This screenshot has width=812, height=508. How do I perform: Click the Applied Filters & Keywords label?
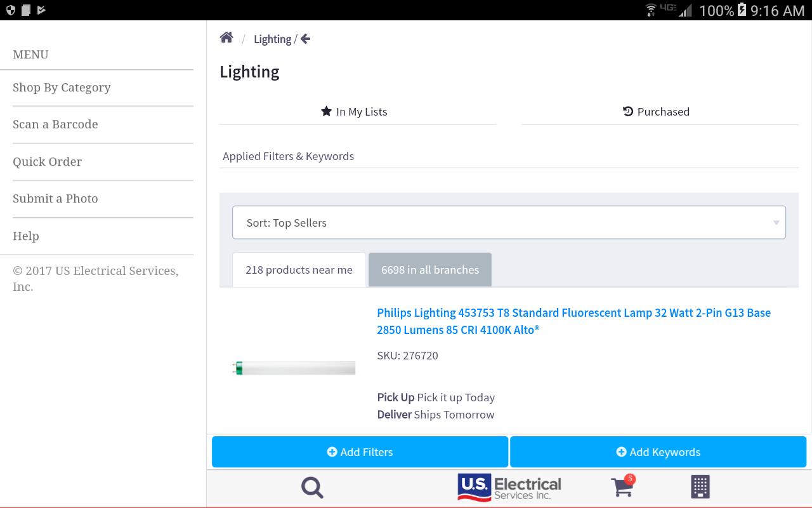(288, 156)
